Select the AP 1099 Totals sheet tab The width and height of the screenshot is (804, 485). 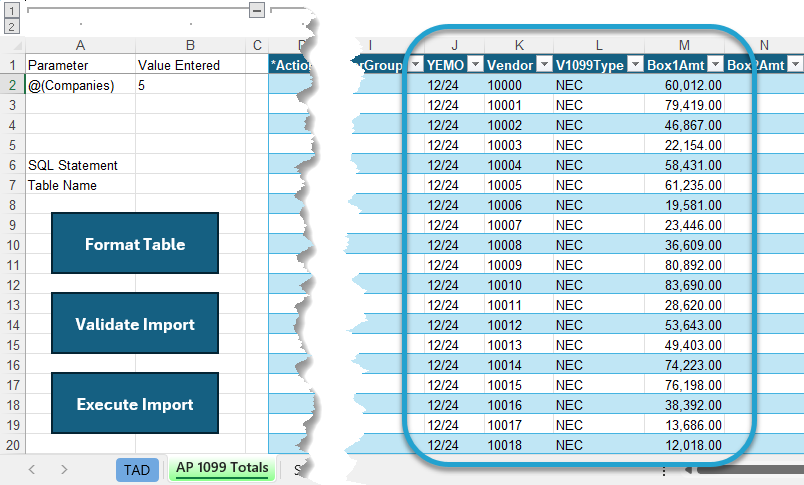[x=222, y=468]
